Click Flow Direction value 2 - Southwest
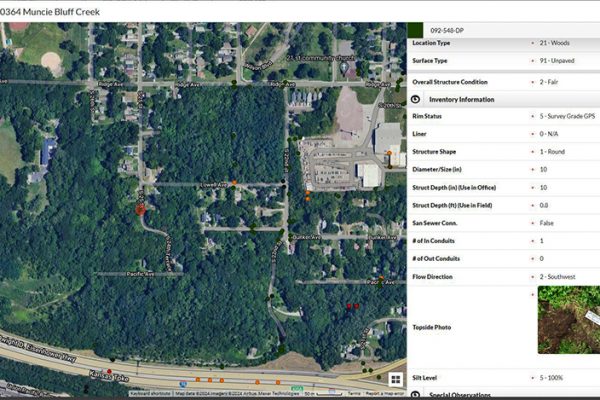Viewport: 600px width, 400px height. (x=557, y=276)
